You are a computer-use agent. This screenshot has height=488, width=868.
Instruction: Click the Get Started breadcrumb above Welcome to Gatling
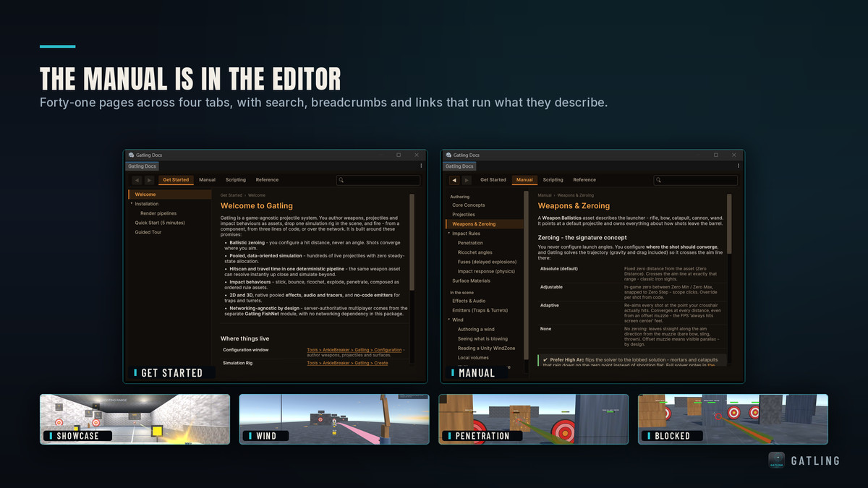pos(231,195)
